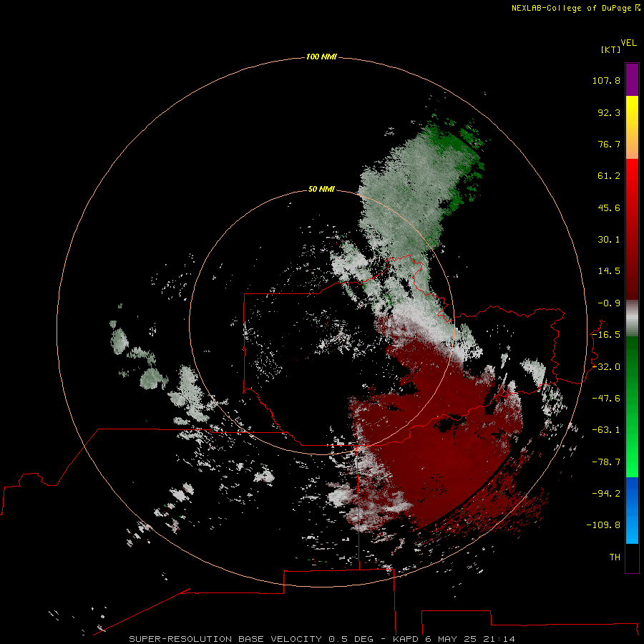Click the -16.5 legend value

tap(606, 335)
